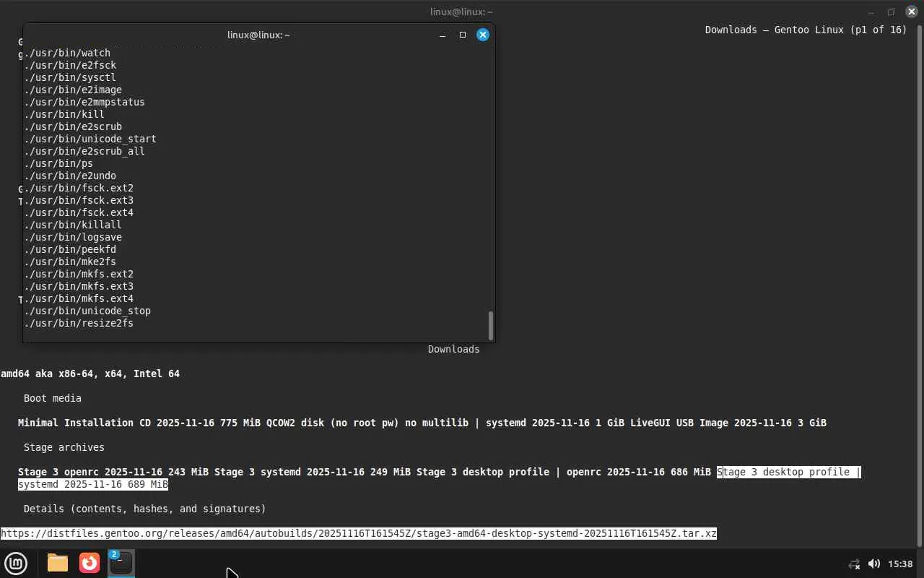924x578 pixels.
Task: Show the calendar from the 15:38 clock
Action: (x=900, y=564)
